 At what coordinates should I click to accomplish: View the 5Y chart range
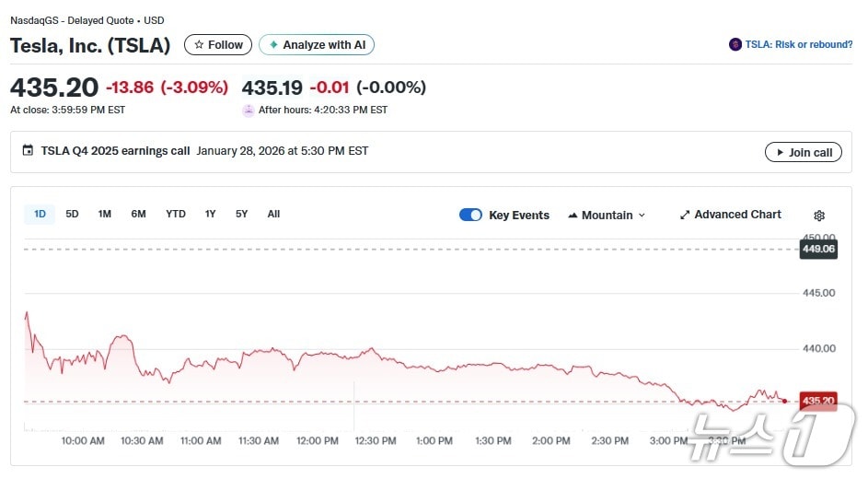click(242, 214)
